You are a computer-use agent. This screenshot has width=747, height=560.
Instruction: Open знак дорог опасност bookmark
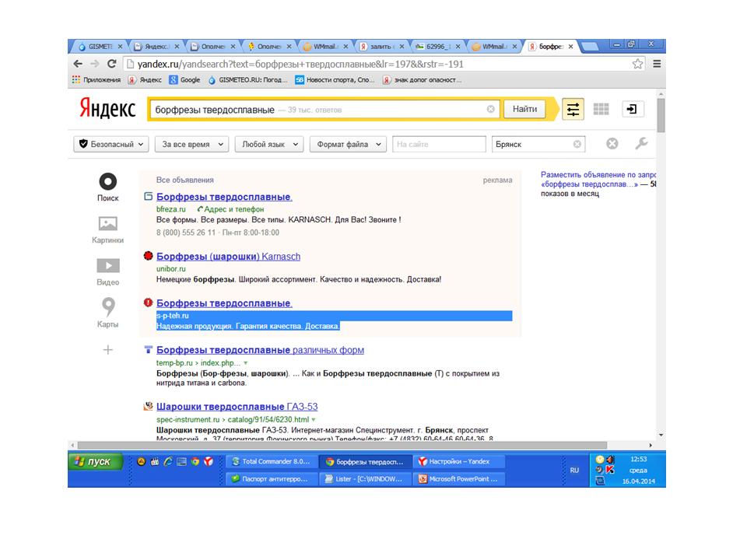click(422, 80)
